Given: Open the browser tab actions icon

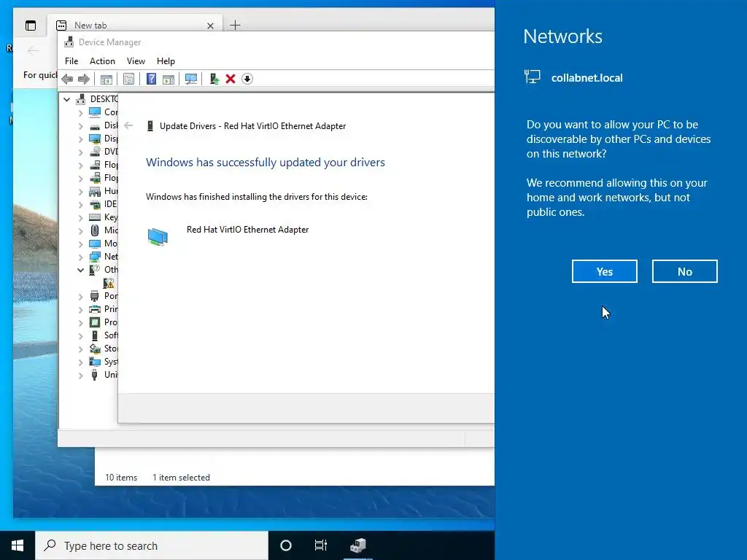Looking at the screenshot, I should (x=31, y=26).
